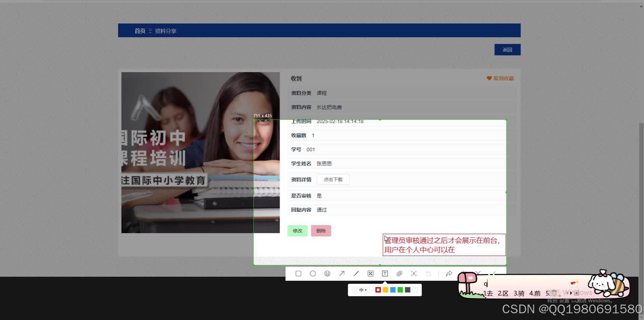Pick the yellow annotation color
Screen dimensions: 644x320
click(x=385, y=290)
